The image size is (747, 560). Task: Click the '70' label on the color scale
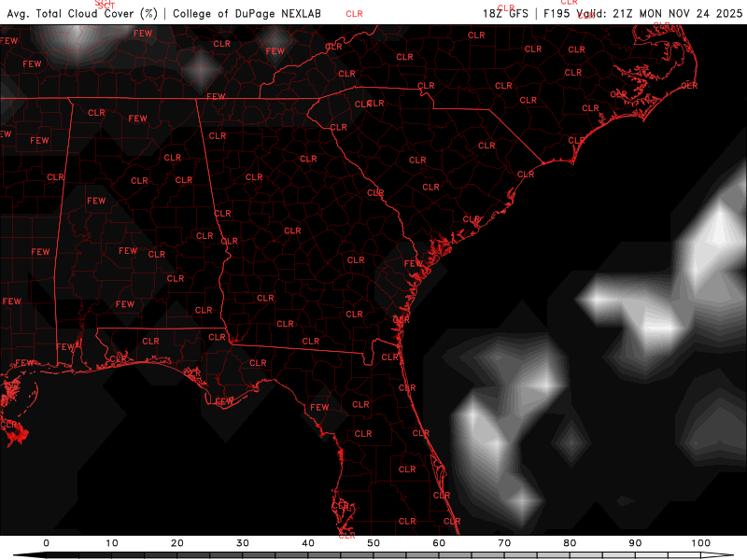coord(504,543)
